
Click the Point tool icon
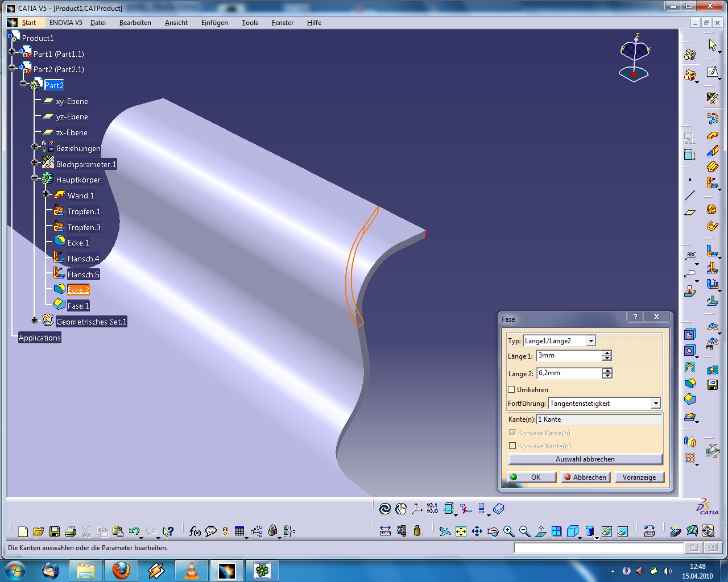[690, 180]
